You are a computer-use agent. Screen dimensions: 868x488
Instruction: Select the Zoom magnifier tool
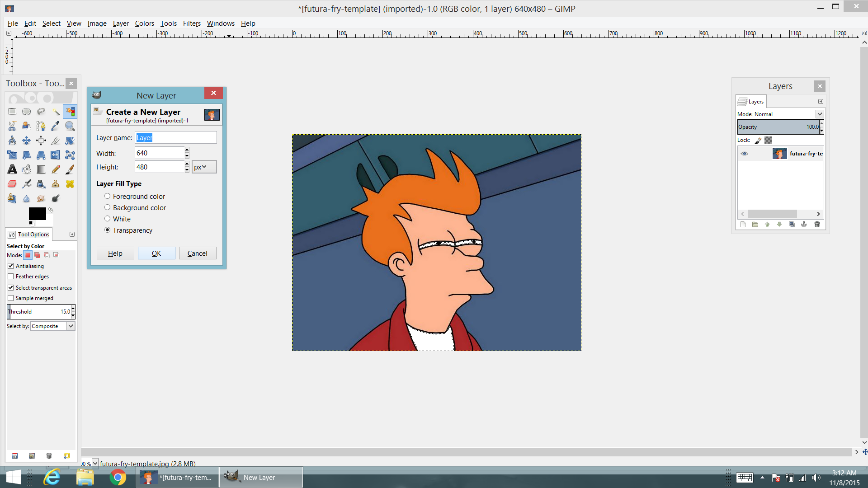[x=70, y=126]
